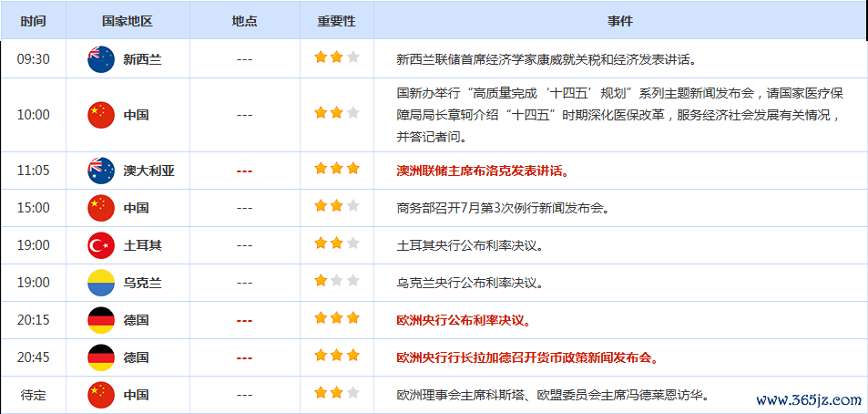Select the 时间 column header
The width and height of the screenshot is (868, 414).
[33, 21]
